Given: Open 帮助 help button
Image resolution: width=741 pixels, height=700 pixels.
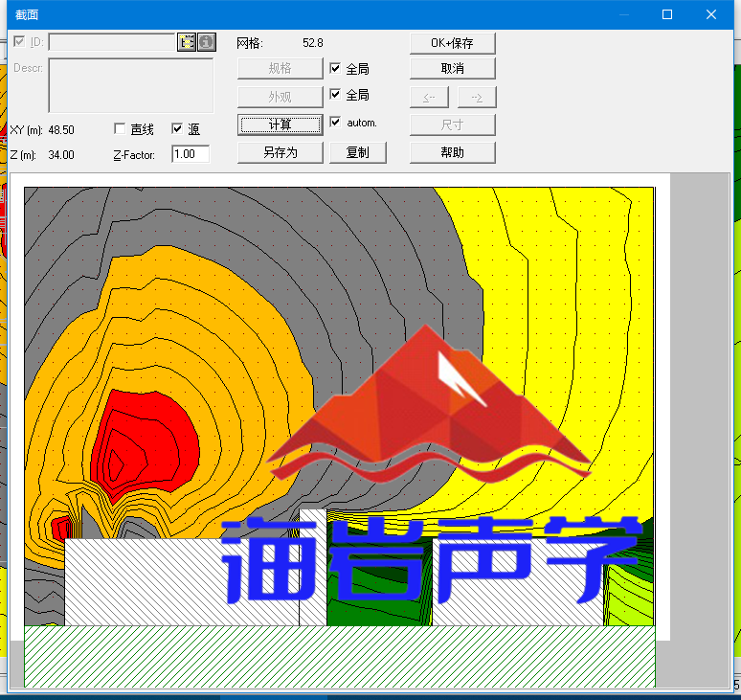Looking at the screenshot, I should 453,152.
